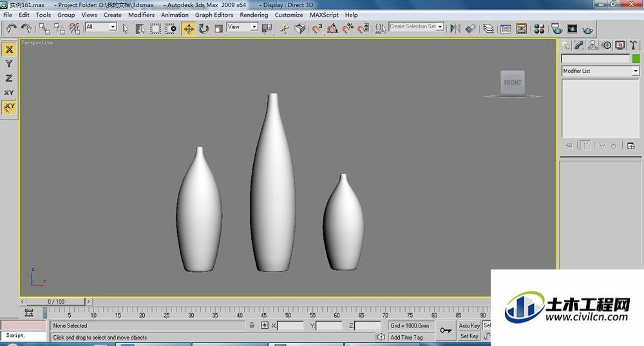Screen dimensions: 644x346
Task: Toggle Window/Crossing selection mode
Action: 171,29
